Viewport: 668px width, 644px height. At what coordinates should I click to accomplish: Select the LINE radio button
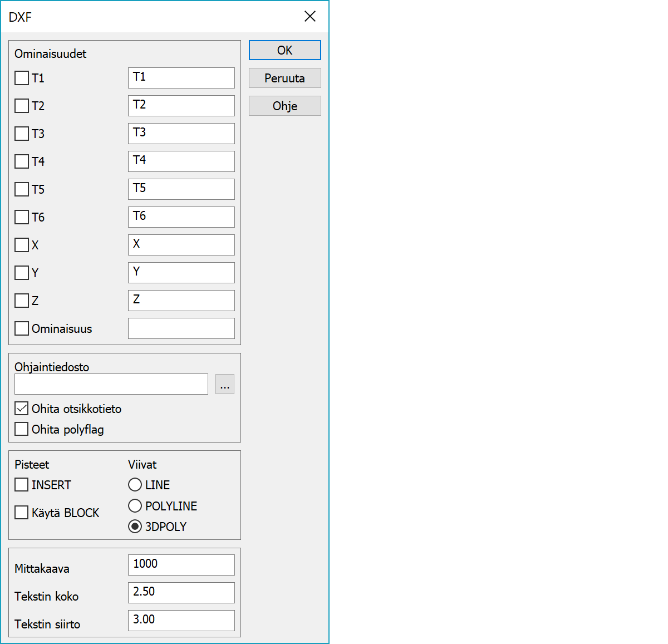point(135,485)
